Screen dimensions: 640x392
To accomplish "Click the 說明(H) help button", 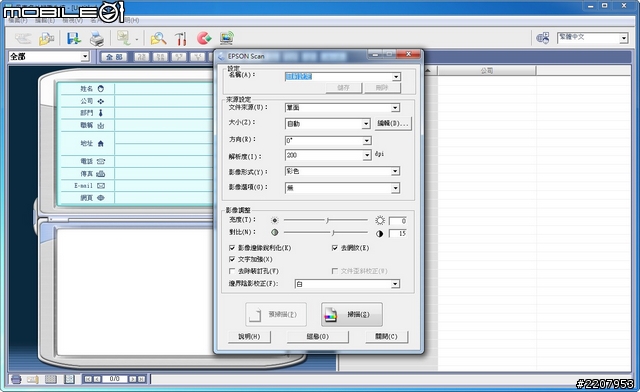I will tap(249, 337).
